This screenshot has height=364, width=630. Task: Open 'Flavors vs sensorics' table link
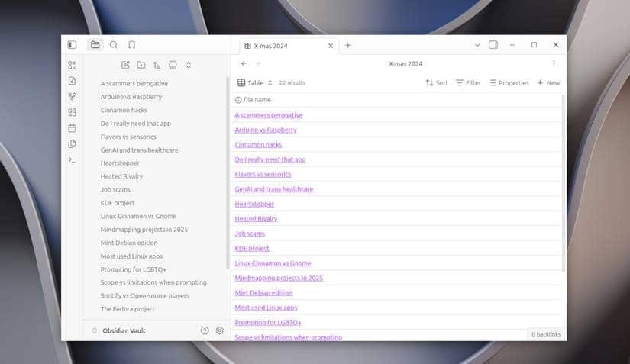(263, 174)
